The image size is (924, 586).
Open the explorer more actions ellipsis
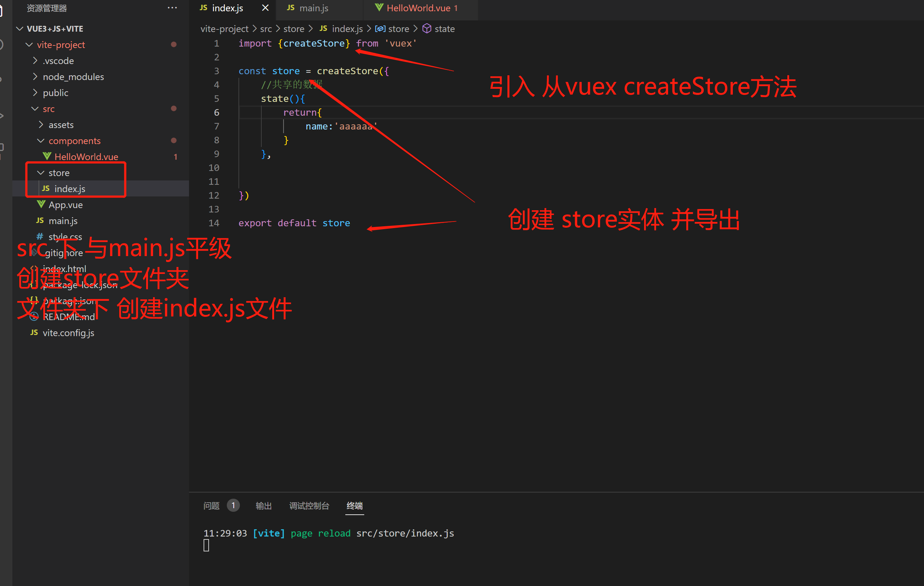point(172,8)
